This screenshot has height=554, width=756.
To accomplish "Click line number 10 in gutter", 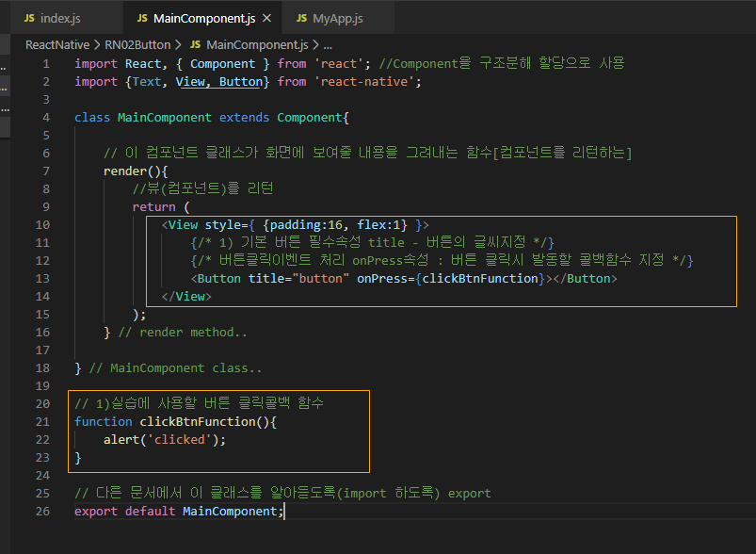I will [42, 225].
